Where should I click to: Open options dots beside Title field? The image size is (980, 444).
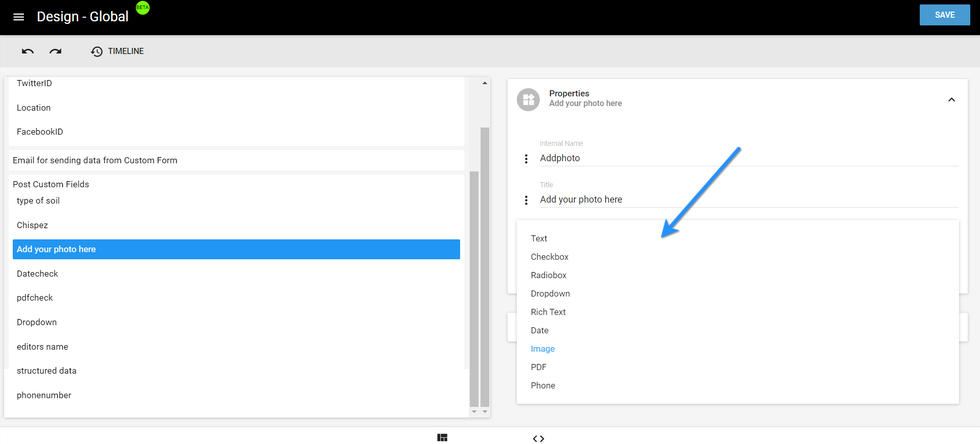tap(526, 200)
